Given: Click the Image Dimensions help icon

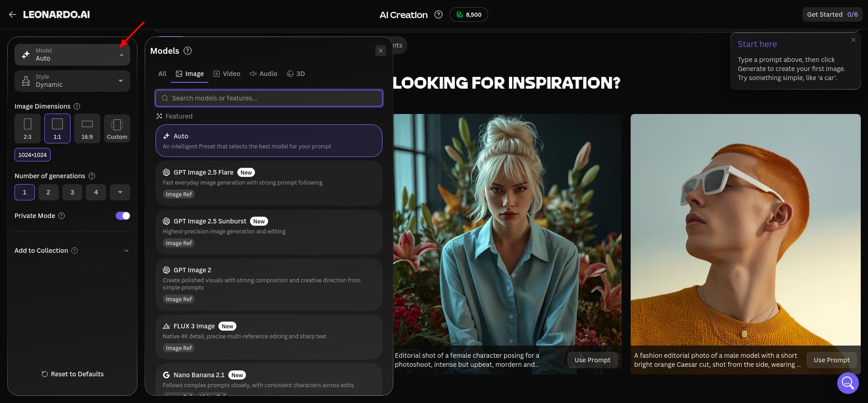Looking at the screenshot, I should (77, 106).
